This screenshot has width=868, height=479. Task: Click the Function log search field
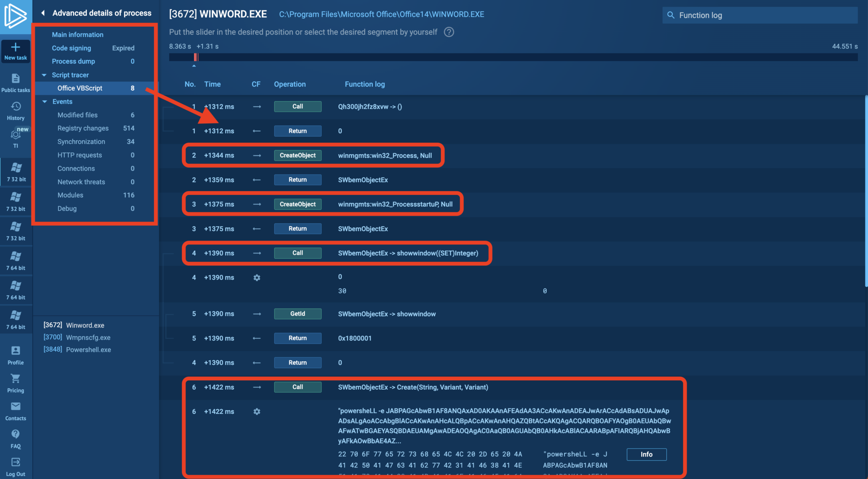[x=759, y=15]
